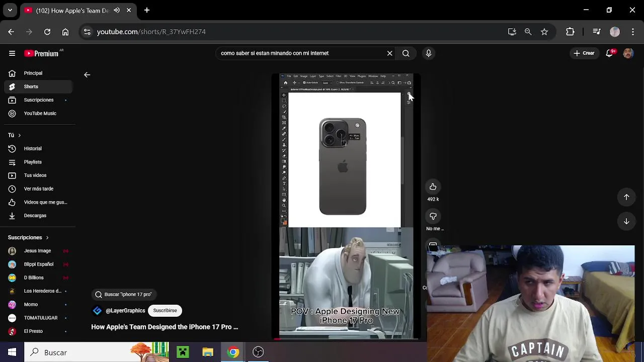Open Chrome media controls icon

[x=597, y=32]
